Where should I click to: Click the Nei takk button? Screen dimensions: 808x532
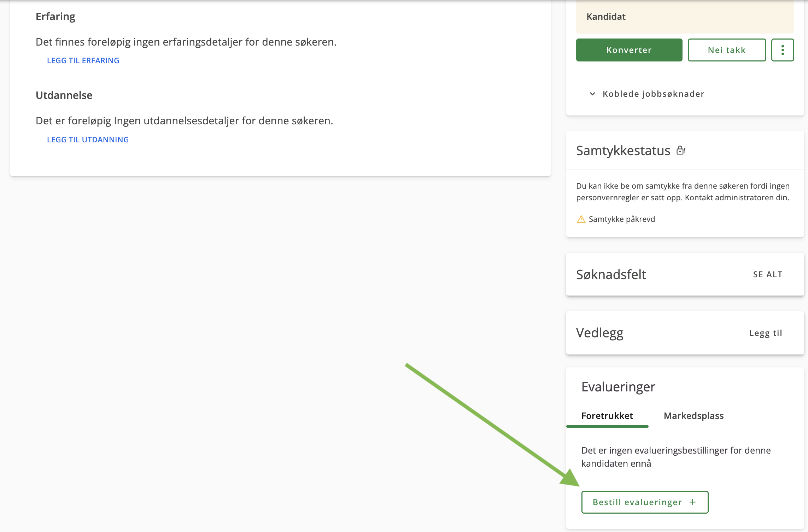(x=727, y=50)
